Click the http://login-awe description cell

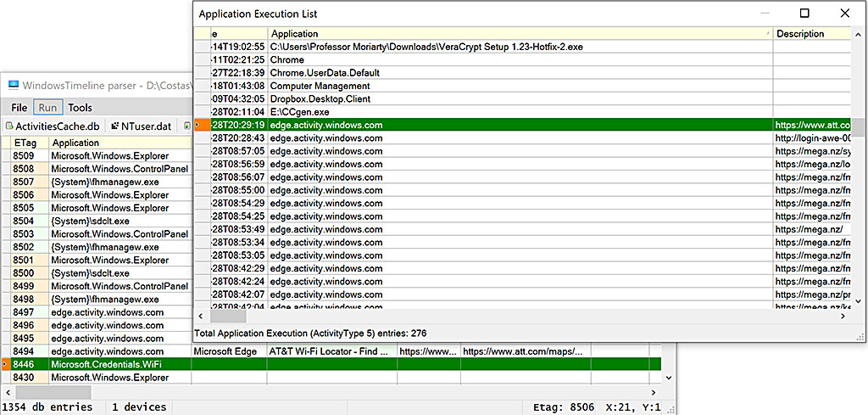pos(812,138)
